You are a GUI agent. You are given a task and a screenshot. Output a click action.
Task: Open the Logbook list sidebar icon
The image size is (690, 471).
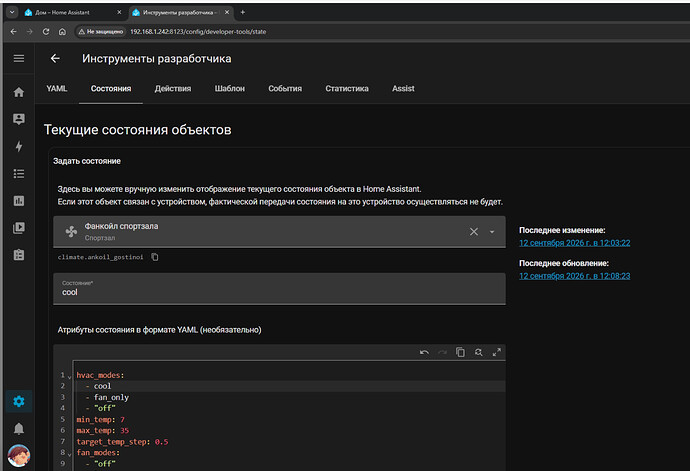[18, 173]
